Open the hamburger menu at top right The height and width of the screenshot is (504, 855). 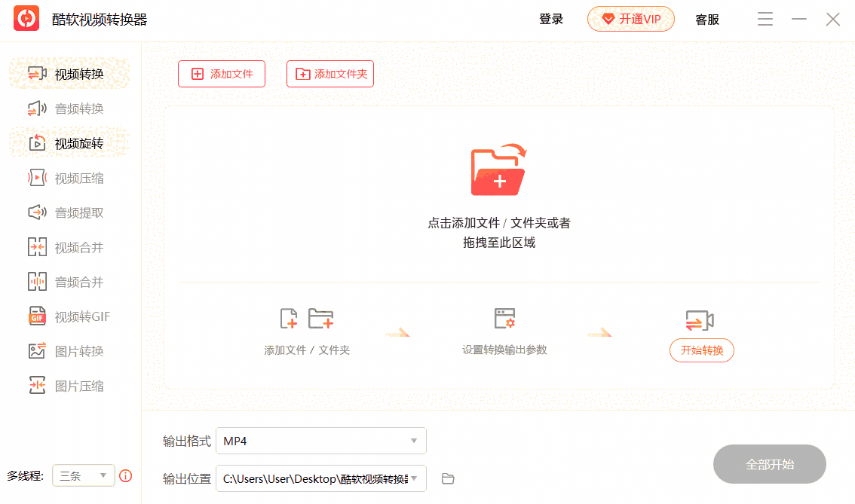tap(765, 19)
